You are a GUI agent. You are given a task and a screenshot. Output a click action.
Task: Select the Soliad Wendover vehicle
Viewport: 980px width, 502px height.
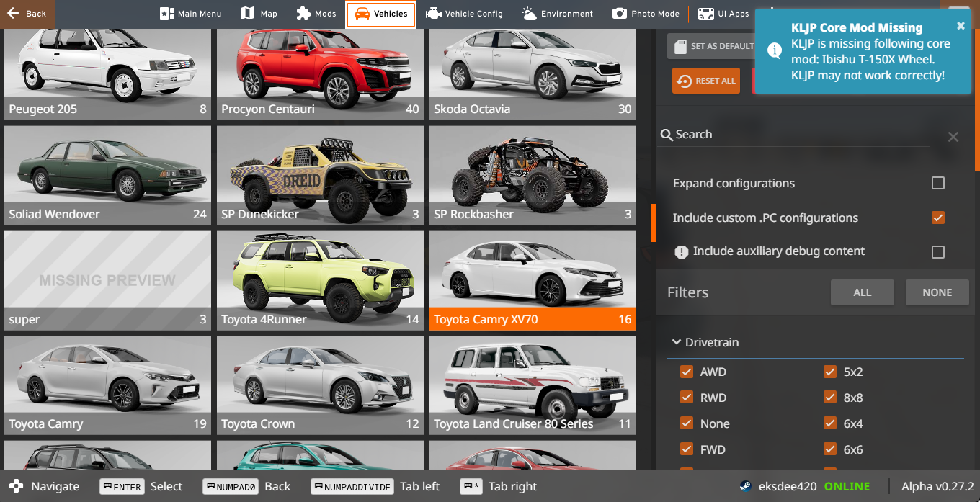(107, 176)
